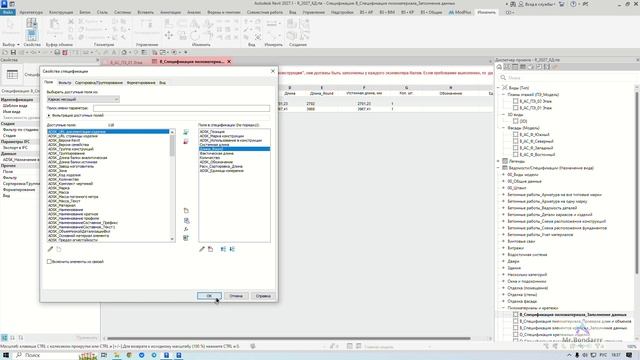Toggle include elements in links checkbox
The height and width of the screenshot is (360, 640).
tap(49, 262)
